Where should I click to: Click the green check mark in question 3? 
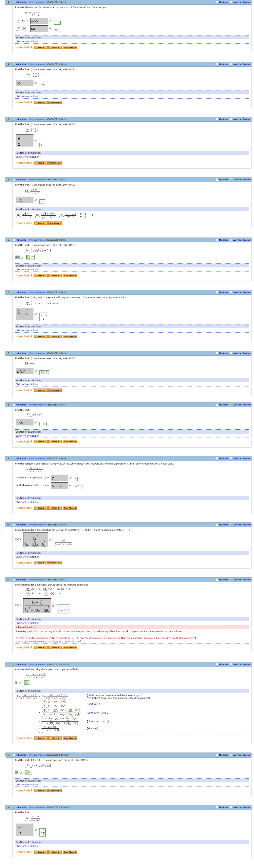click(x=36, y=141)
